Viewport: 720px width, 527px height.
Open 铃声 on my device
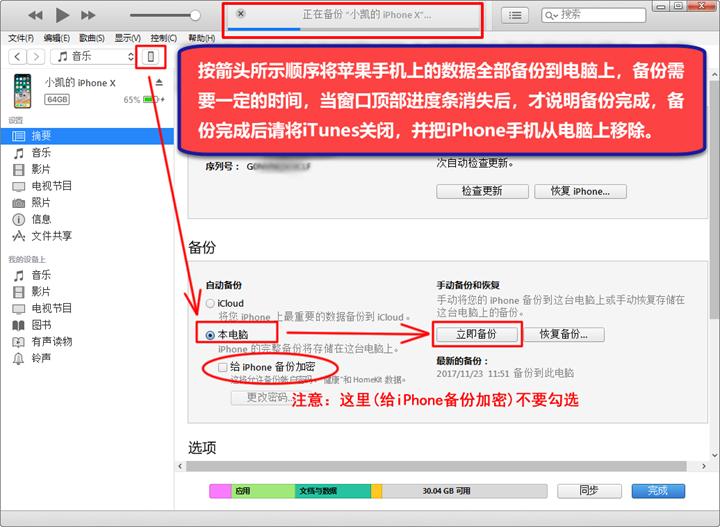[87, 358]
